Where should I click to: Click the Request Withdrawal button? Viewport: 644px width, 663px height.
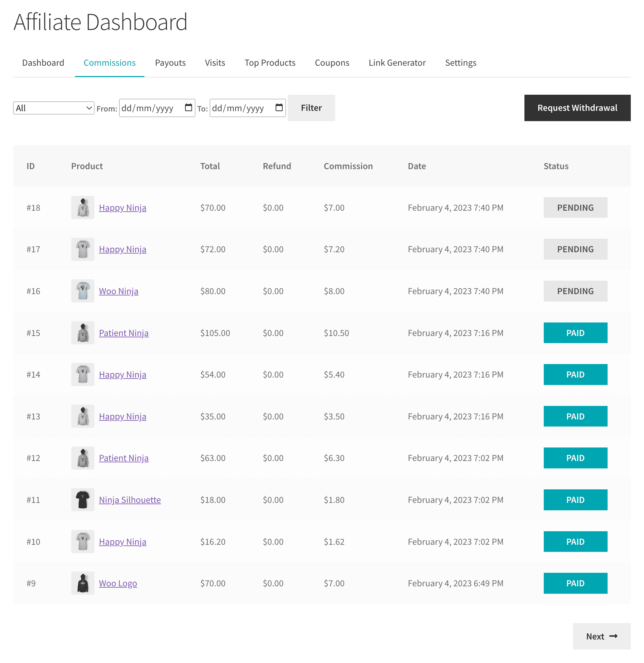click(x=577, y=108)
